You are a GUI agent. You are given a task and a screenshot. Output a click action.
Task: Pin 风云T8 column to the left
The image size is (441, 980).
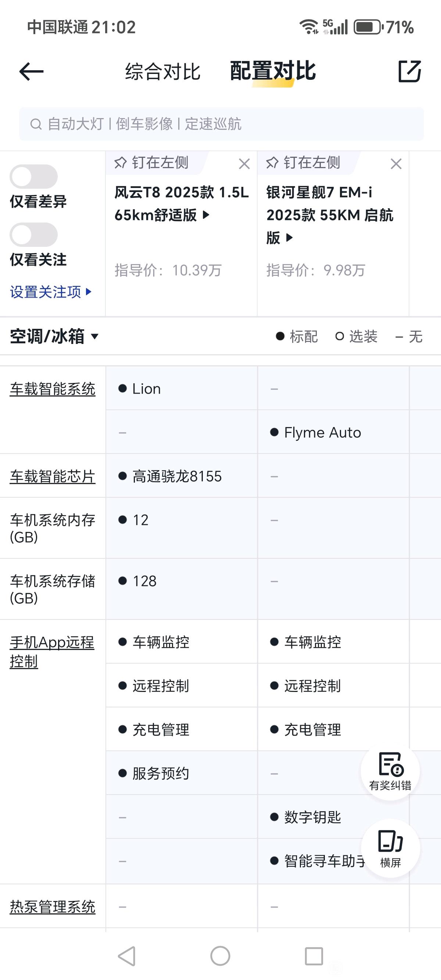pos(151,163)
